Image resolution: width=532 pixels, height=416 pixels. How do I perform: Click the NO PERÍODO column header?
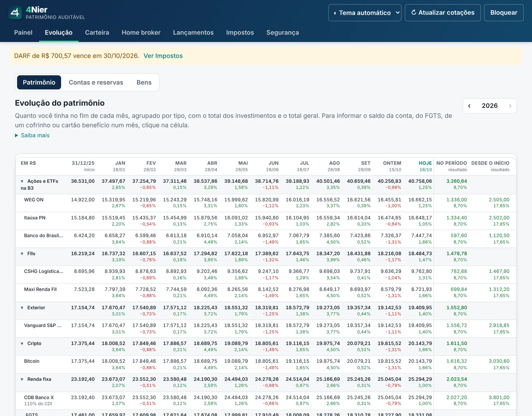pyautogui.click(x=452, y=166)
